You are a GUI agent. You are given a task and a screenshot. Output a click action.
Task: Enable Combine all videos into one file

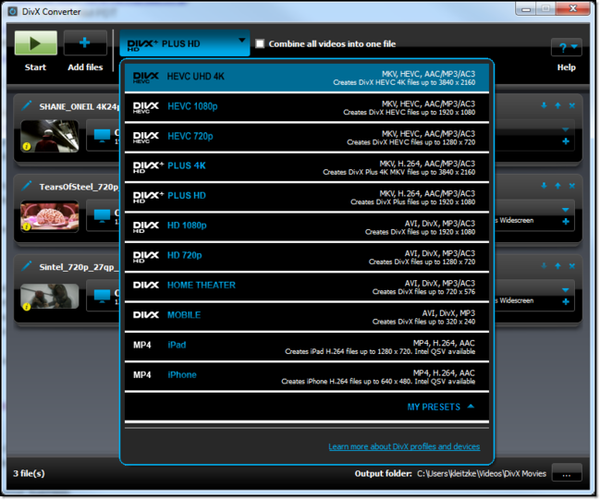260,44
